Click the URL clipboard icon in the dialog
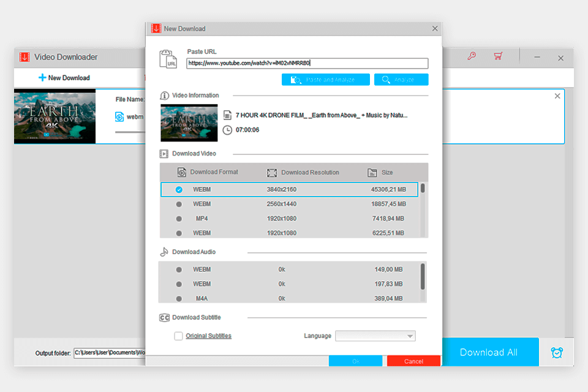Screen dimensions: 588x392 pyautogui.click(x=168, y=58)
